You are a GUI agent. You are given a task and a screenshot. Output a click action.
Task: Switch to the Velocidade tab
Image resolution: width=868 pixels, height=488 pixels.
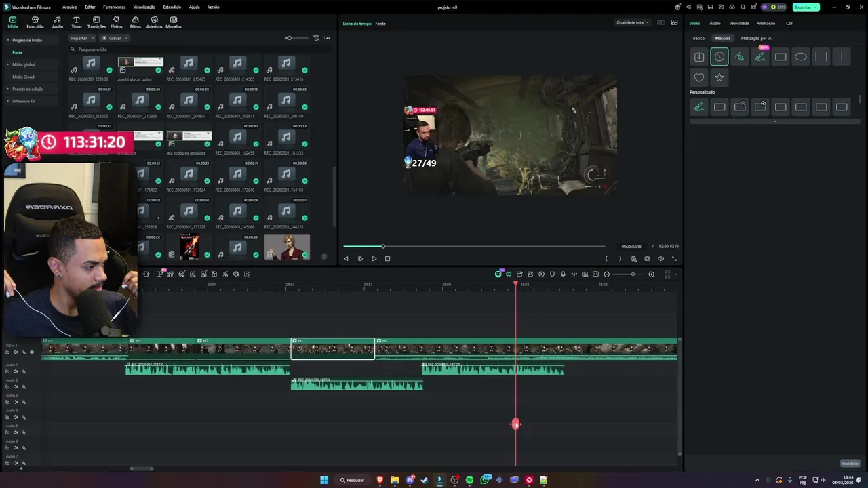tap(739, 23)
